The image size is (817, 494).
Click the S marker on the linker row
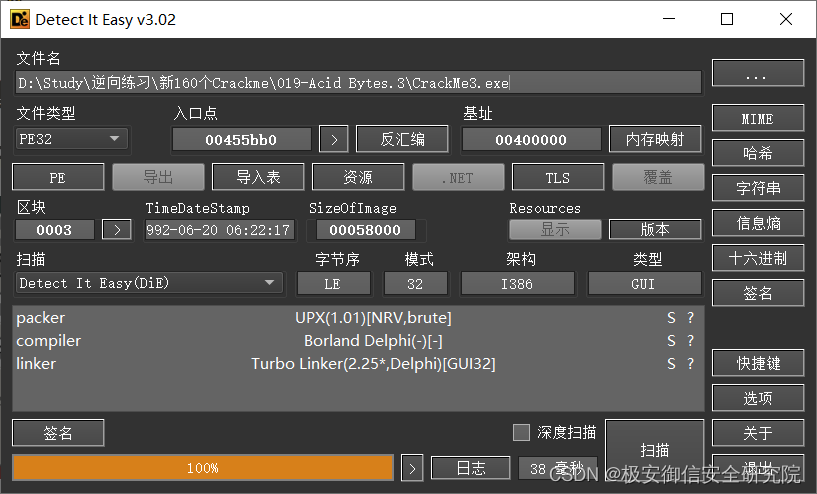pyautogui.click(x=671, y=364)
